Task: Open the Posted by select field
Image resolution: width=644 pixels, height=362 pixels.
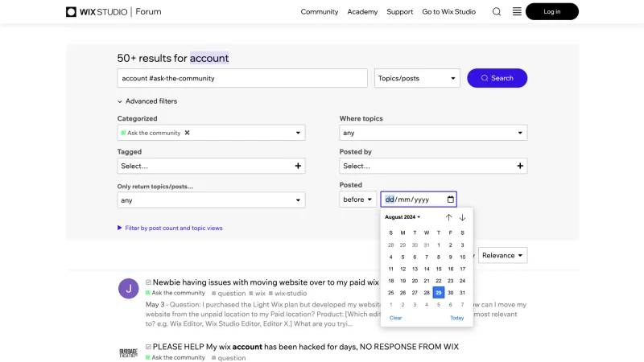Action: pos(433,166)
